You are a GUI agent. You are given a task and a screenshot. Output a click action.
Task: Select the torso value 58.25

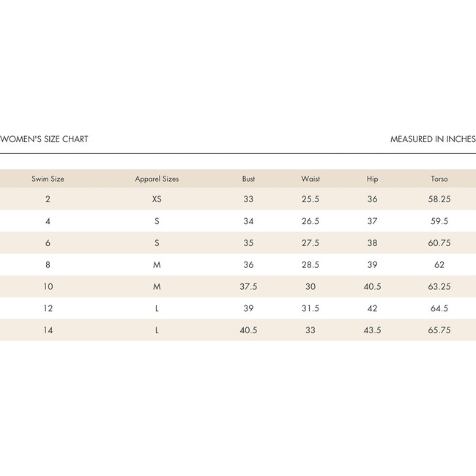coord(439,199)
